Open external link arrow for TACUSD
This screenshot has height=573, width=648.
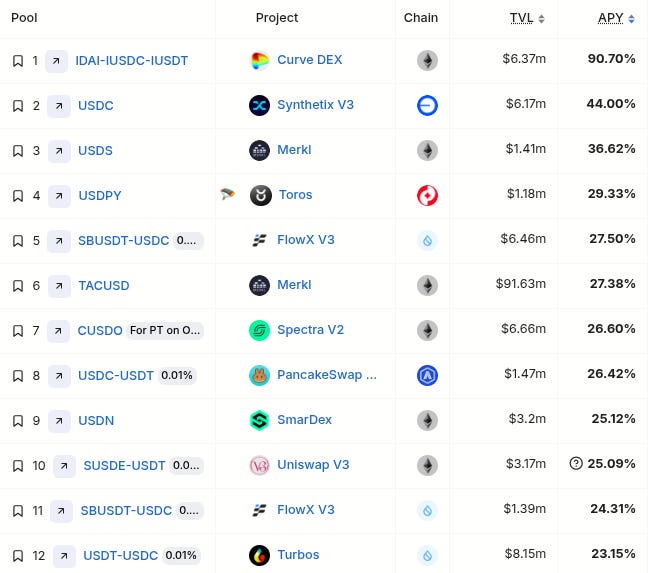[x=59, y=286]
